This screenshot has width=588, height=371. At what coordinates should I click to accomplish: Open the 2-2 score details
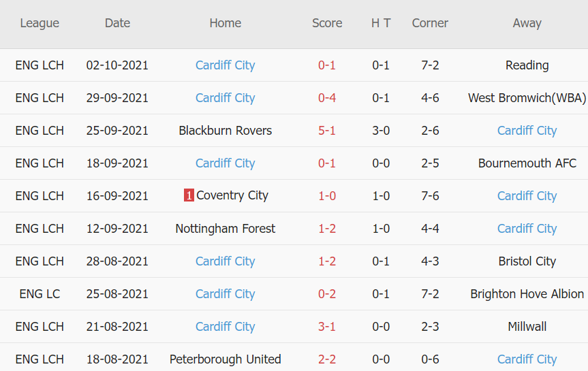point(327,359)
